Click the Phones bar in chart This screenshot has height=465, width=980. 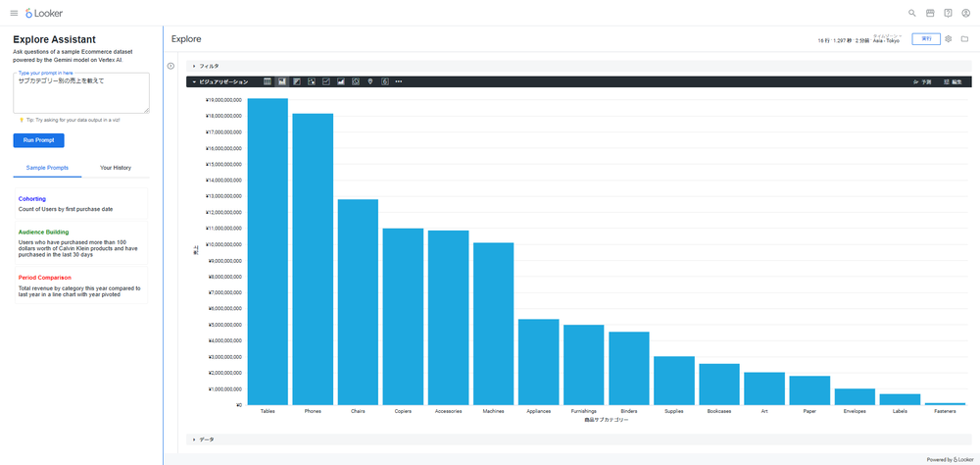pyautogui.click(x=313, y=259)
